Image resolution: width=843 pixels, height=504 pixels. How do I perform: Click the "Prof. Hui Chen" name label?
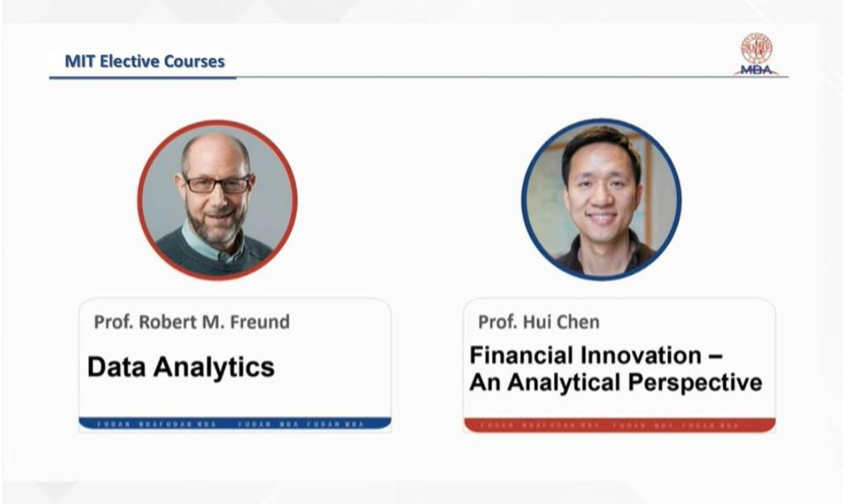click(x=538, y=322)
